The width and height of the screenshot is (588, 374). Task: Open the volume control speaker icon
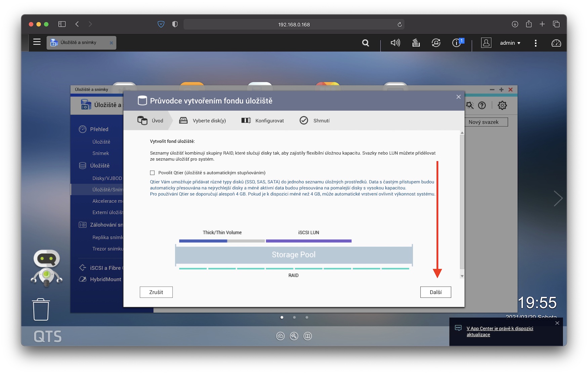click(395, 43)
